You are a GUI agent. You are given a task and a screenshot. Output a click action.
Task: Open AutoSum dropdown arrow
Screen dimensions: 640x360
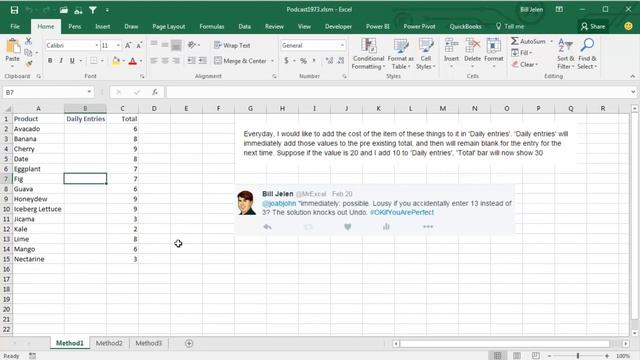coord(551,42)
